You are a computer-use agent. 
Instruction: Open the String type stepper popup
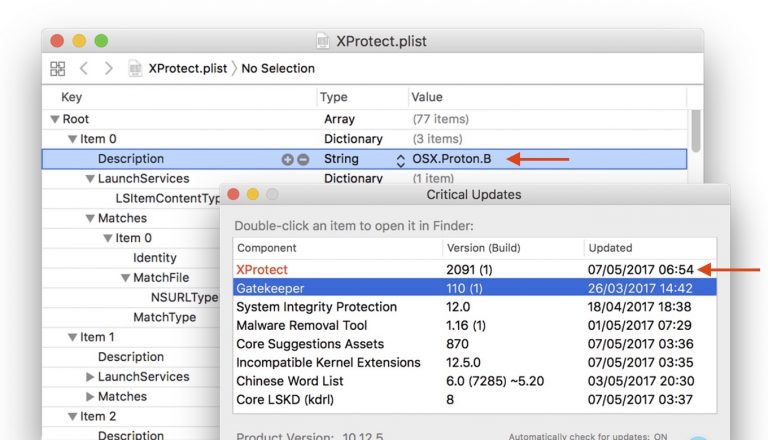(401, 159)
